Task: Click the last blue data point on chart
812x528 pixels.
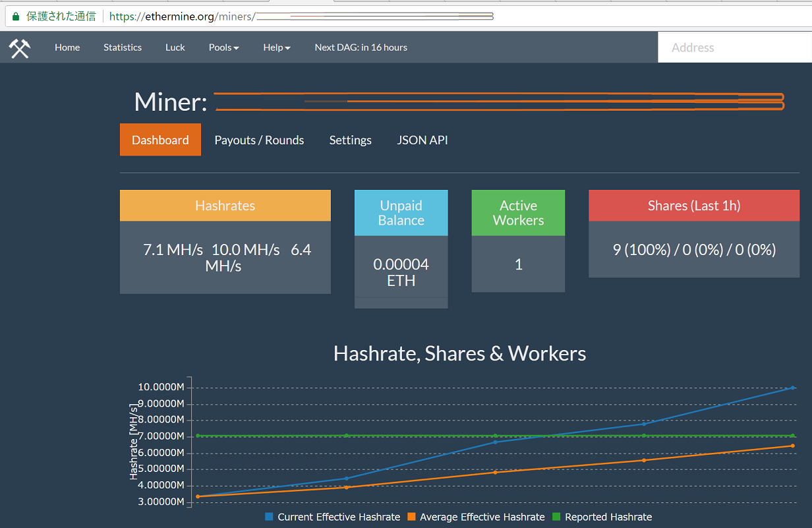Action: 792,388
